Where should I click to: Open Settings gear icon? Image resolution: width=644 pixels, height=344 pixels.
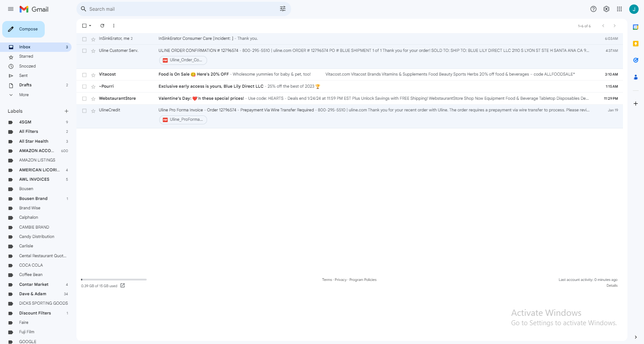[606, 9]
